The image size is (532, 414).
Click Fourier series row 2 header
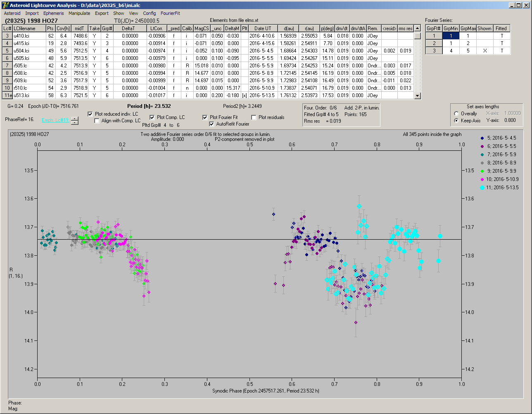click(434, 43)
